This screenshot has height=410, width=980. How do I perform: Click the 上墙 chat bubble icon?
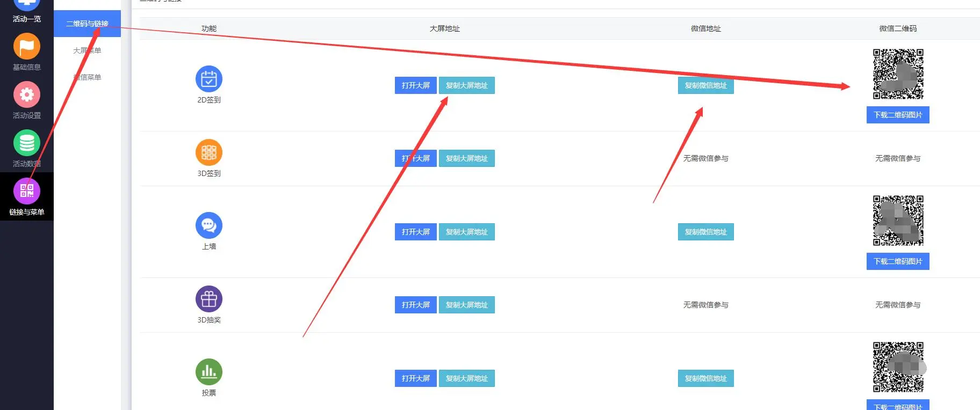[x=209, y=225]
